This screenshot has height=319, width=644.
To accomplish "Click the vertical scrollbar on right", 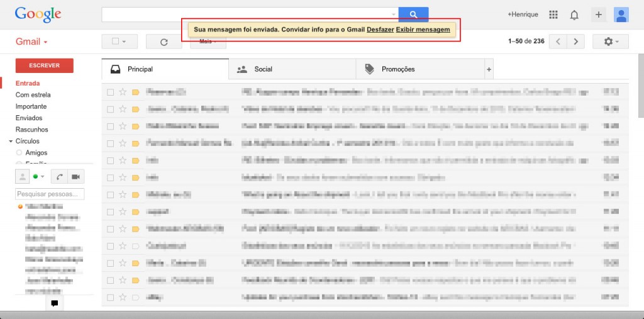I will 641,86.
